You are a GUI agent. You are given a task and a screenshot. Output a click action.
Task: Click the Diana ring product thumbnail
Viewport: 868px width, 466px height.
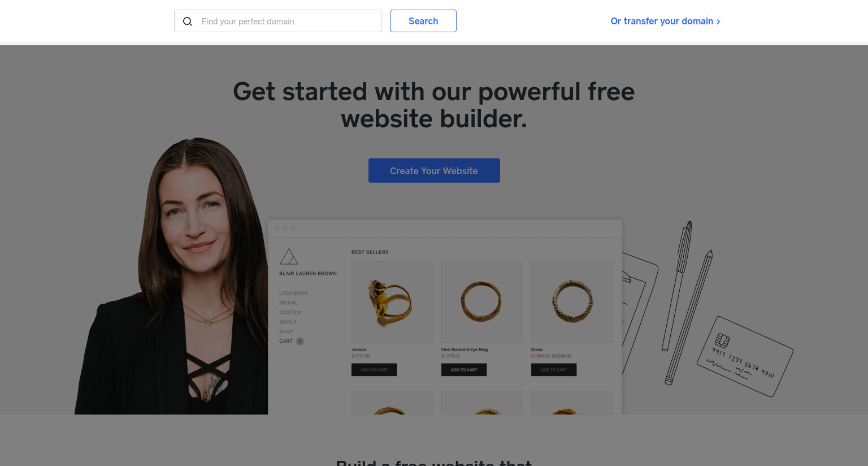pos(572,301)
